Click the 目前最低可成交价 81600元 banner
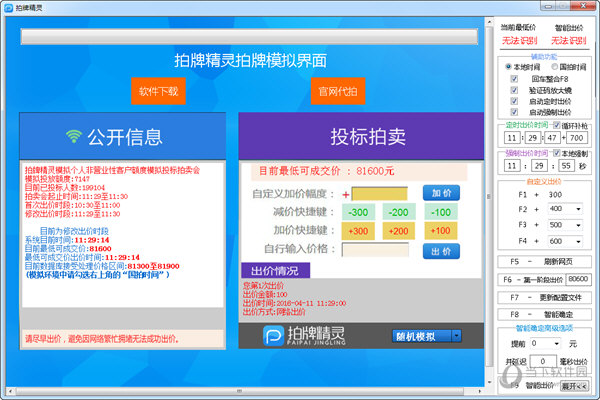600x400 pixels. pyautogui.click(x=359, y=171)
